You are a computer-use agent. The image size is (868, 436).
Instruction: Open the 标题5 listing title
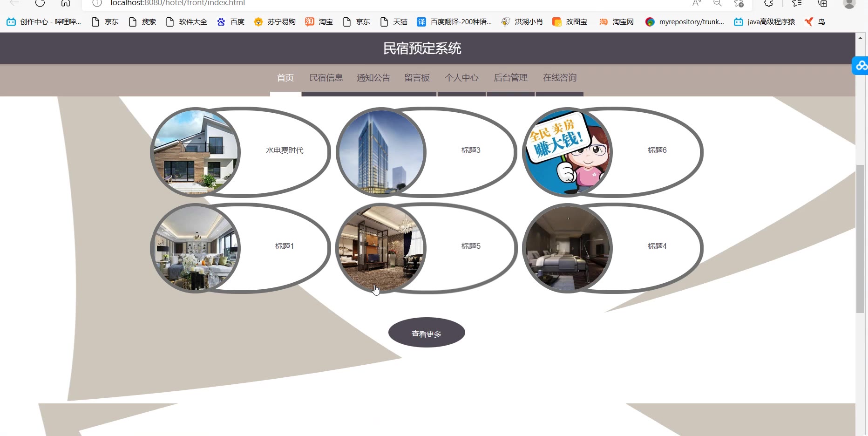tap(471, 246)
